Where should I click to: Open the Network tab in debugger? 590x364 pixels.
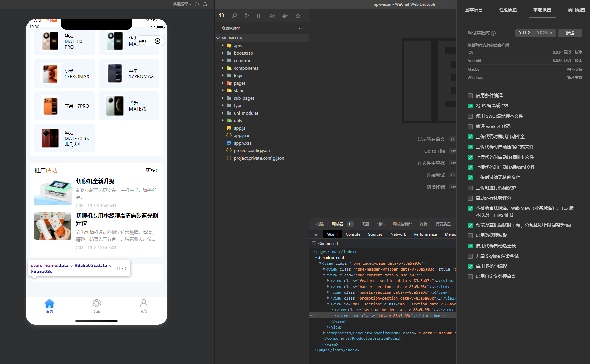click(x=398, y=234)
